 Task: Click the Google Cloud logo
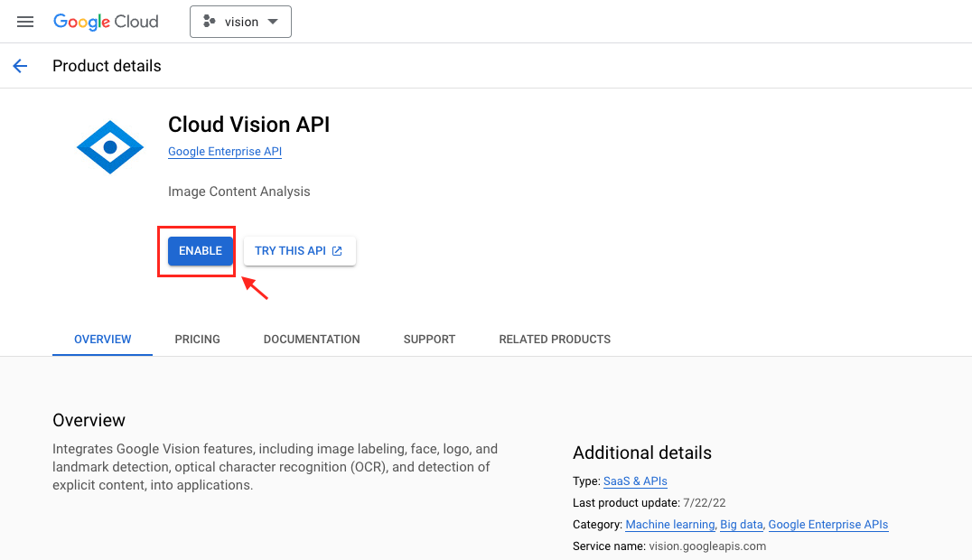pos(106,22)
